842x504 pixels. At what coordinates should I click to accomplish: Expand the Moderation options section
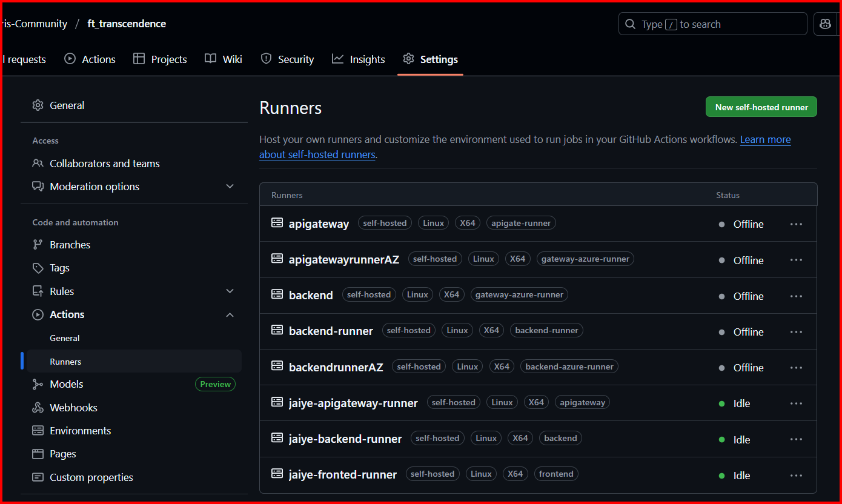point(230,187)
